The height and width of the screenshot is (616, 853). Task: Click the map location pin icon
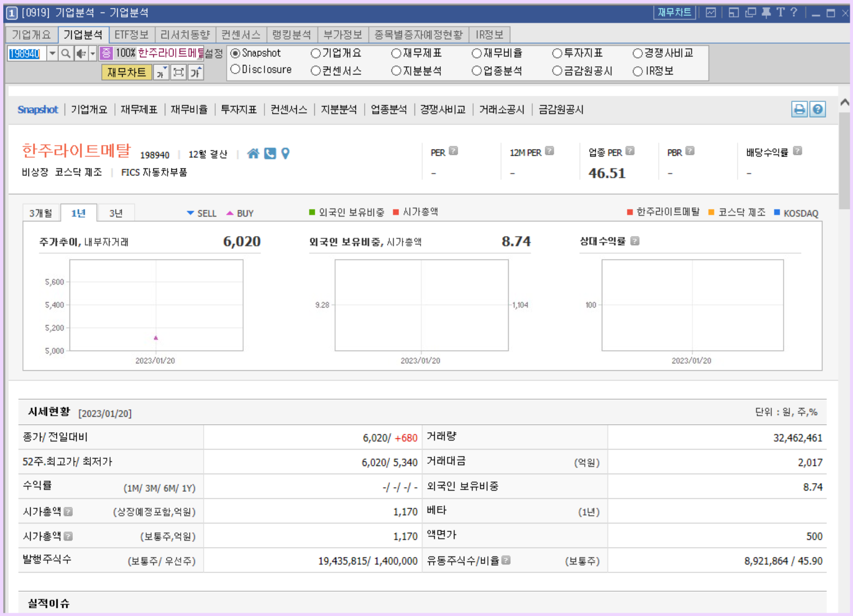(285, 154)
